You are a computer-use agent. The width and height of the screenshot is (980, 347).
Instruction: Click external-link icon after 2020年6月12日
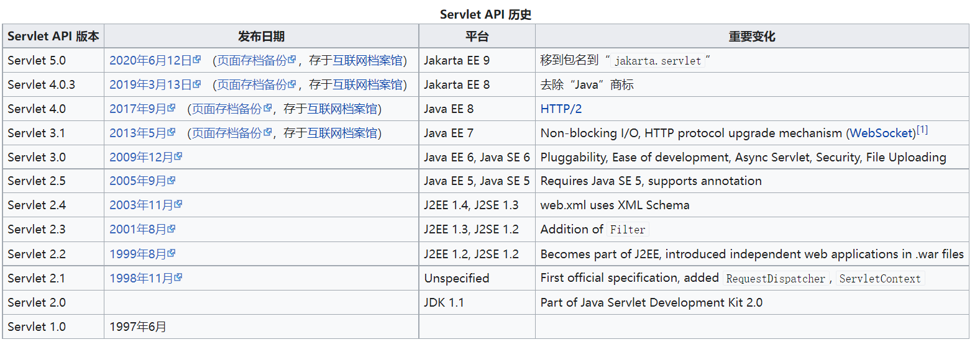tap(197, 60)
